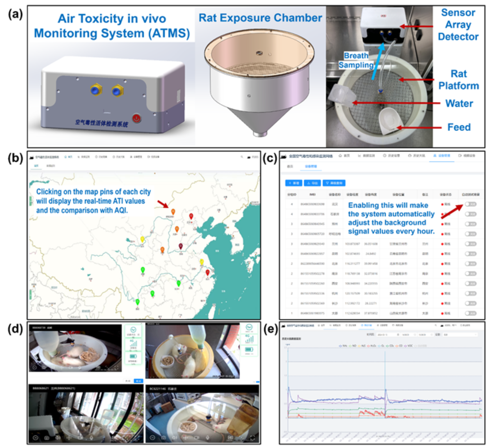Toggle the auto background switch in last table row

[471, 313]
